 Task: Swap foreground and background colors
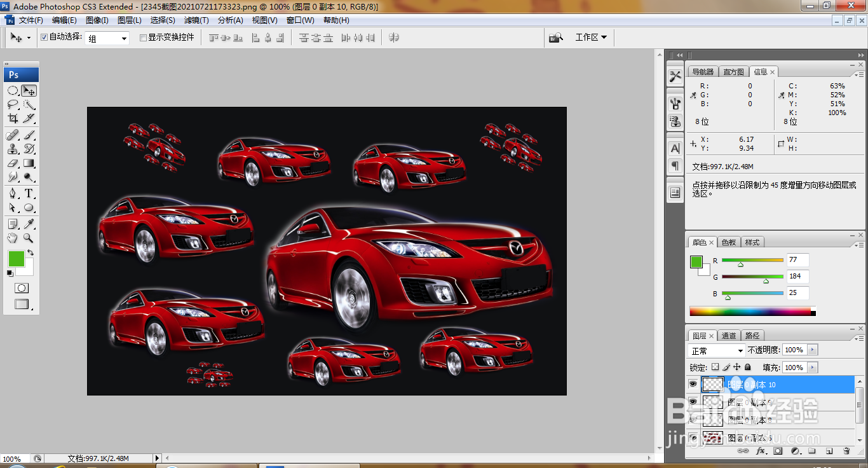[x=30, y=253]
